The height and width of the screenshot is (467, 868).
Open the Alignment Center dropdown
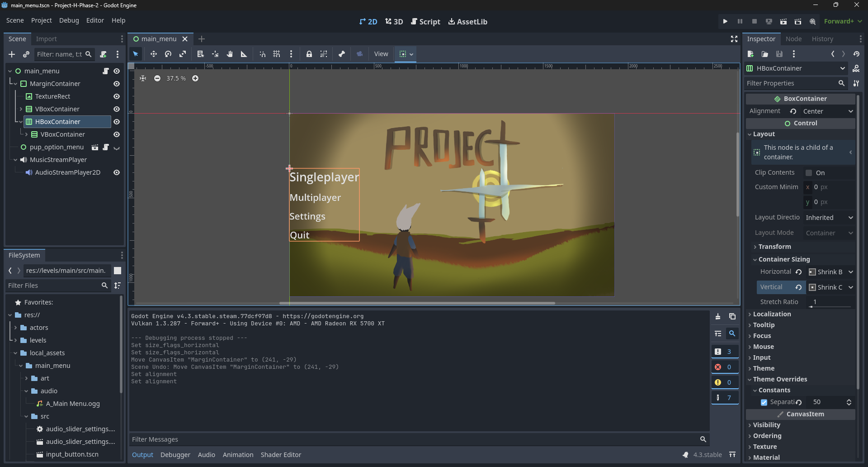tap(828, 111)
